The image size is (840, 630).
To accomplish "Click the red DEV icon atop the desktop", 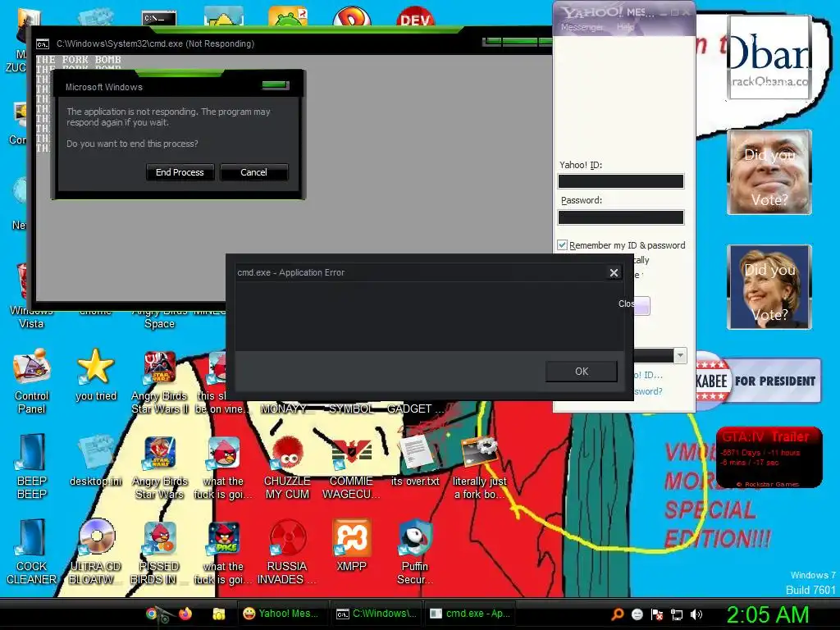I will coord(415,16).
